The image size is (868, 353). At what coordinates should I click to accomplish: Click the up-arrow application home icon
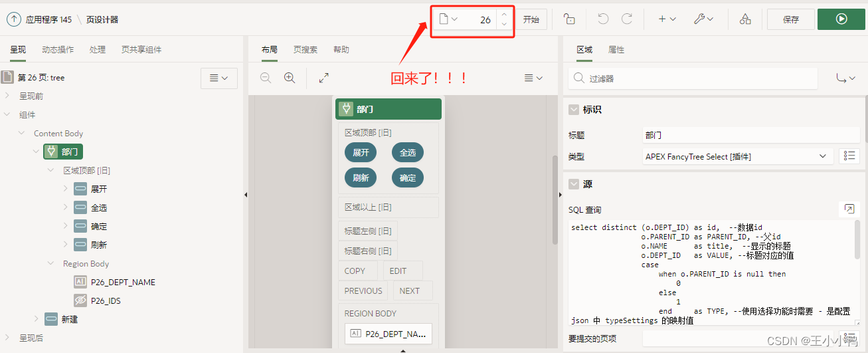[x=14, y=19]
